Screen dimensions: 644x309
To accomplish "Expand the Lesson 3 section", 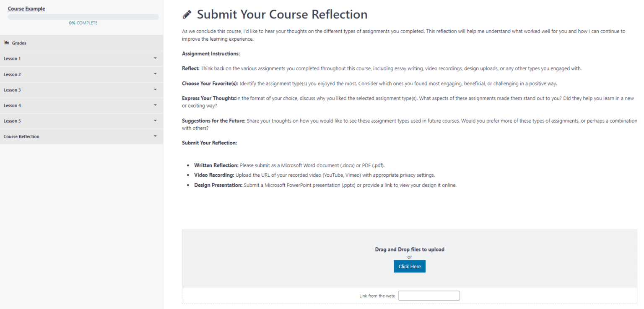I will pyautogui.click(x=155, y=90).
